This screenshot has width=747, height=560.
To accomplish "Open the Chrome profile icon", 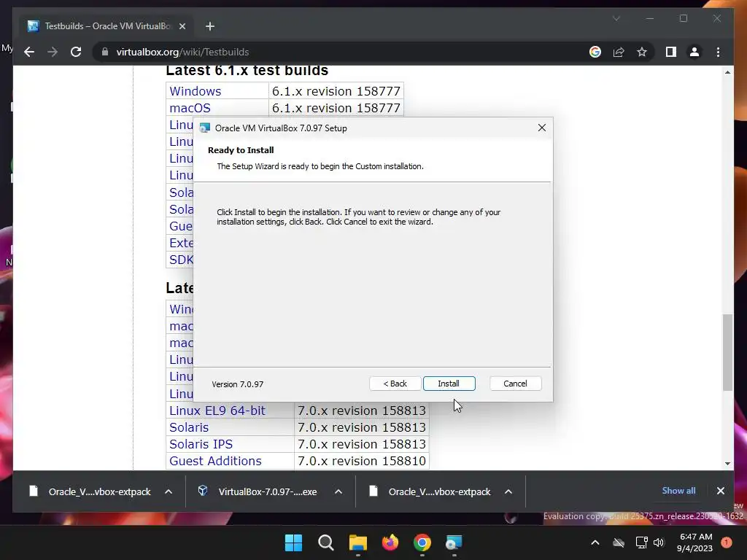I will [x=694, y=52].
